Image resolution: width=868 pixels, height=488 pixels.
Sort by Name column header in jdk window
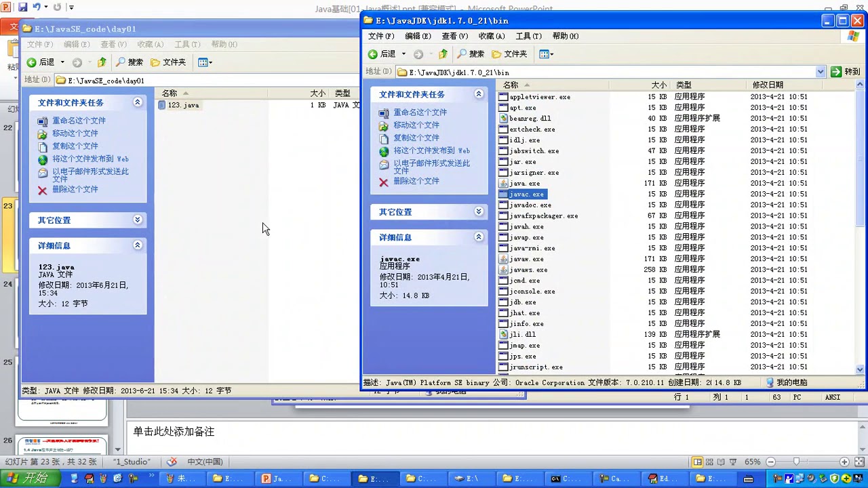click(x=553, y=85)
